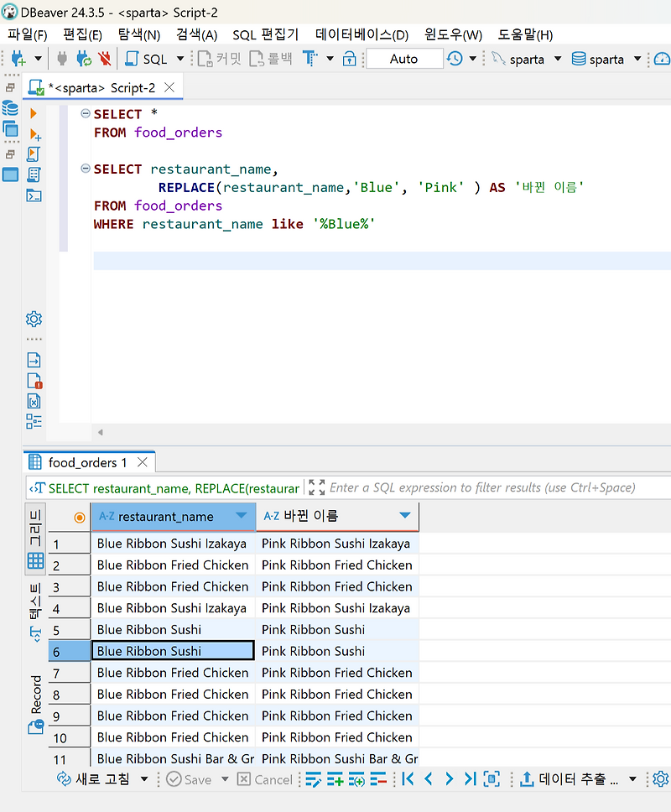This screenshot has width=671, height=812.
Task: Open the settings gear in the left sidebar
Action: [34, 319]
